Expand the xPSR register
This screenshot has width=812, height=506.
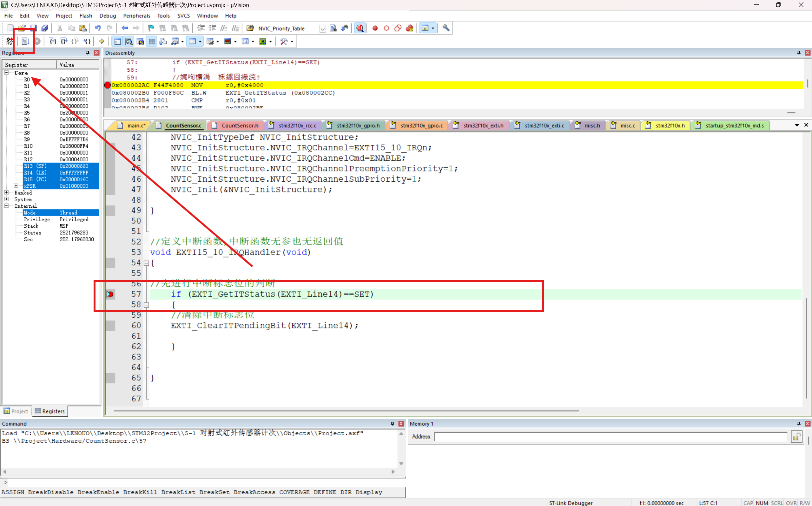(x=16, y=186)
